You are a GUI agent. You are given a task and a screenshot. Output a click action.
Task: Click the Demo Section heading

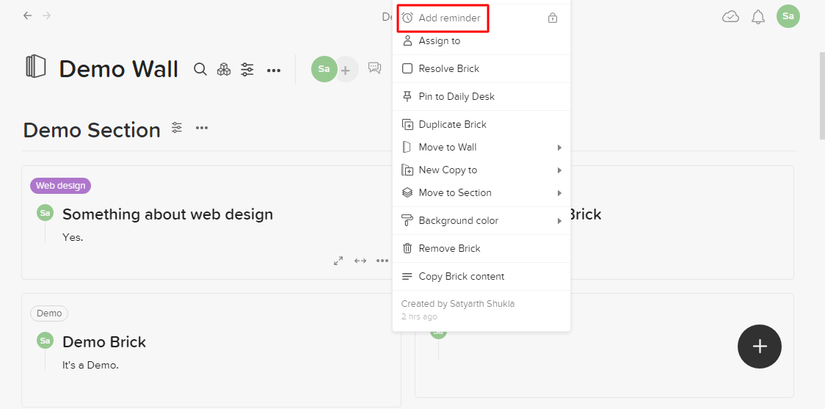(x=92, y=130)
